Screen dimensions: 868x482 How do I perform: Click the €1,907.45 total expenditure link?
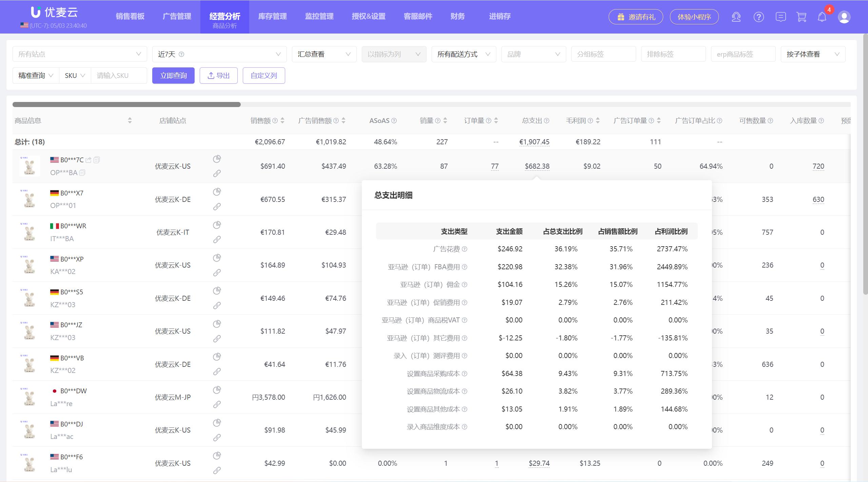tap(535, 142)
